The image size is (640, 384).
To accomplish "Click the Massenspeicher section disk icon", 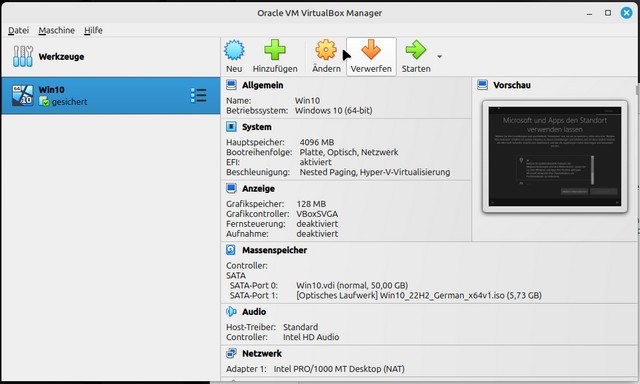I will (231, 250).
